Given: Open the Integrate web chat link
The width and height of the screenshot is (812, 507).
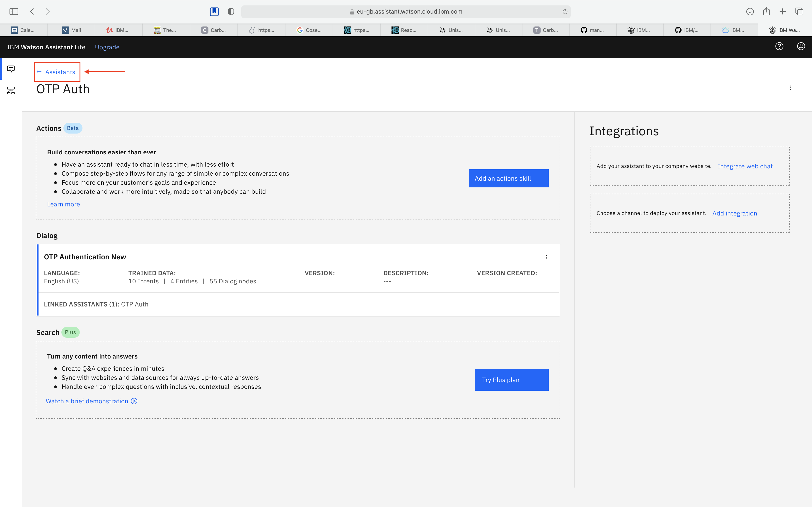Looking at the screenshot, I should 744,166.
